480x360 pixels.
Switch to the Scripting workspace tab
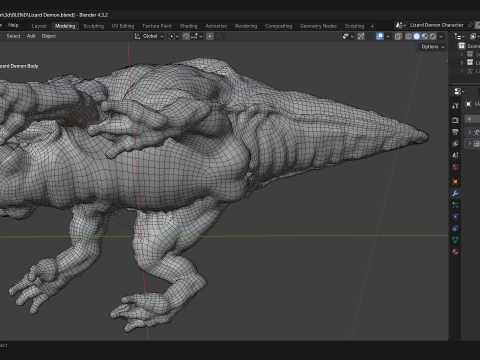354,26
